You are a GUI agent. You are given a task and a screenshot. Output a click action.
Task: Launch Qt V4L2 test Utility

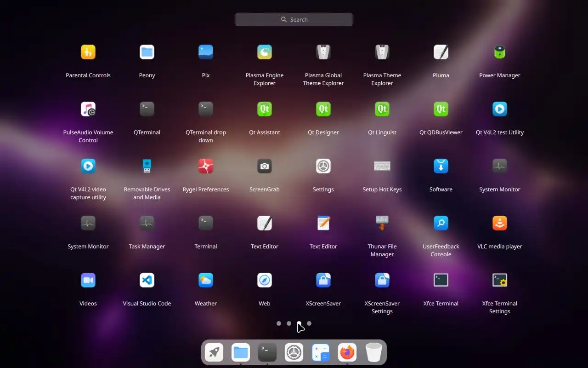[500, 109]
